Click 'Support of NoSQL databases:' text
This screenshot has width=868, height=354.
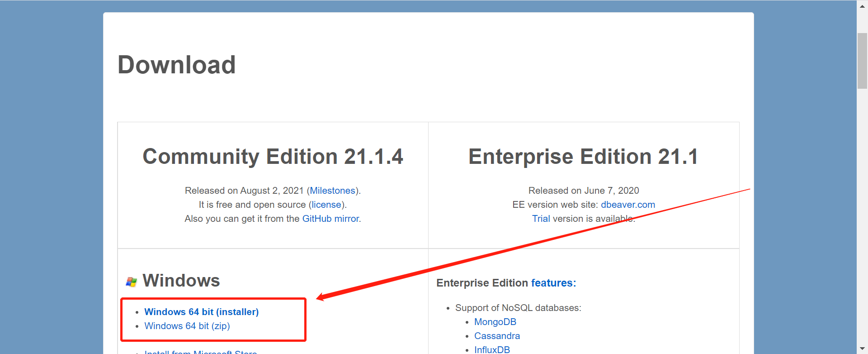click(x=518, y=308)
